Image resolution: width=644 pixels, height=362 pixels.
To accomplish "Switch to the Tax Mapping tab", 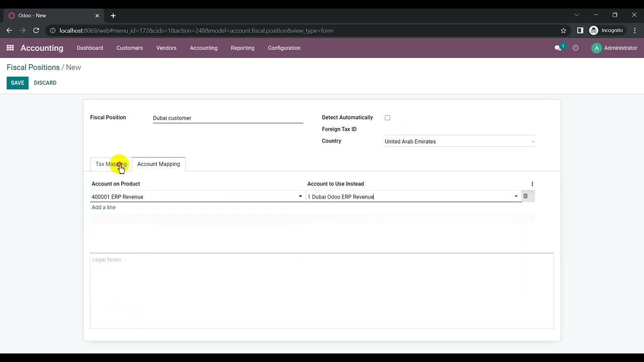I will [111, 164].
